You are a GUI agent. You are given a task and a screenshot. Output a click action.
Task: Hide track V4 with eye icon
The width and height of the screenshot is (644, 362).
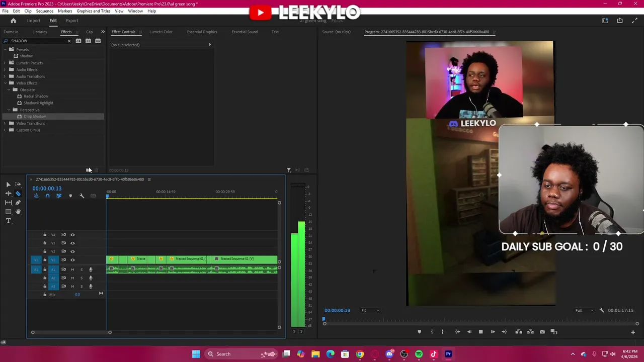click(72, 235)
